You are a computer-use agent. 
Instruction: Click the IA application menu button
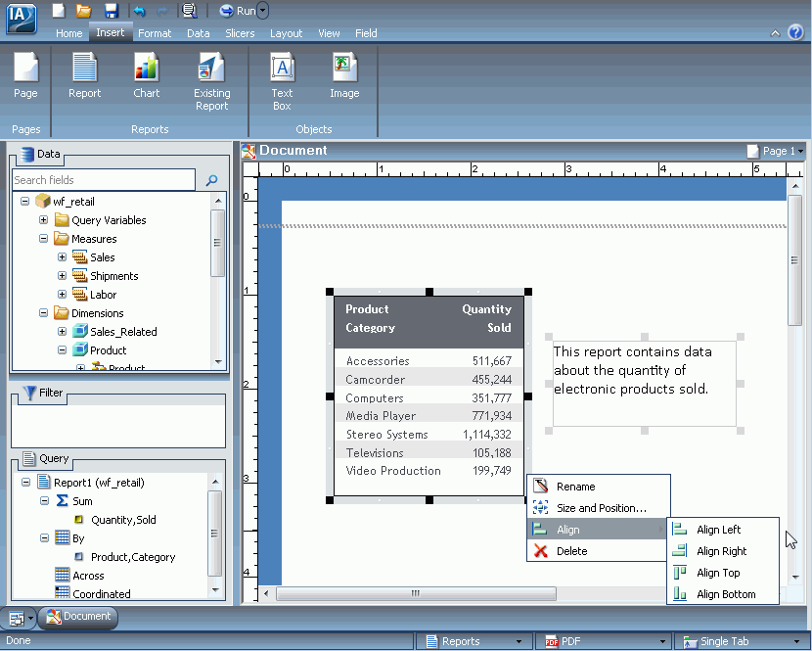[21, 20]
